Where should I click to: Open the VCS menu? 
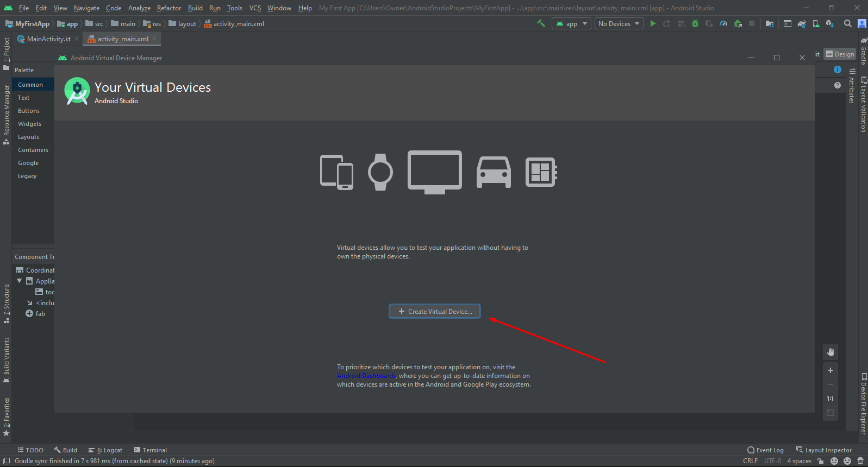255,8
